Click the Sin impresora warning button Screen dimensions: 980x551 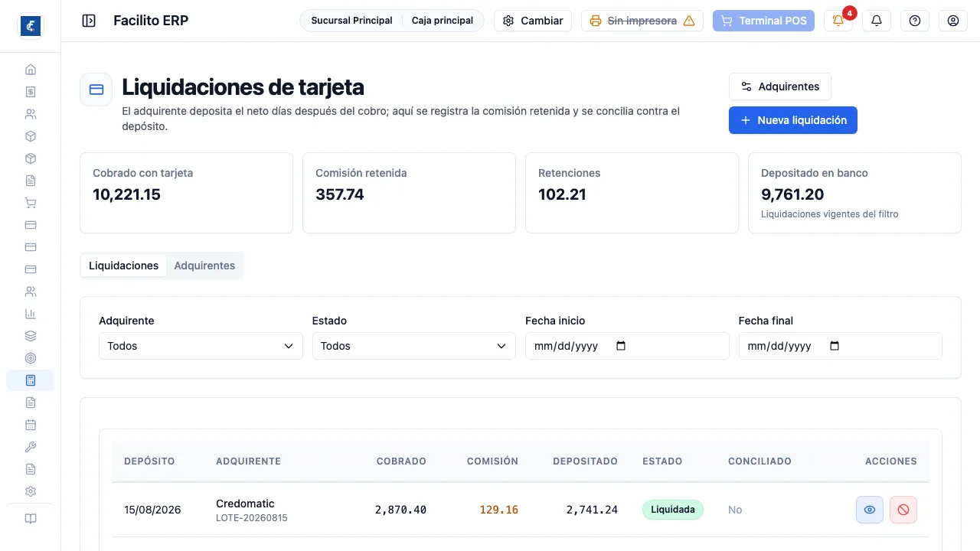tap(642, 21)
